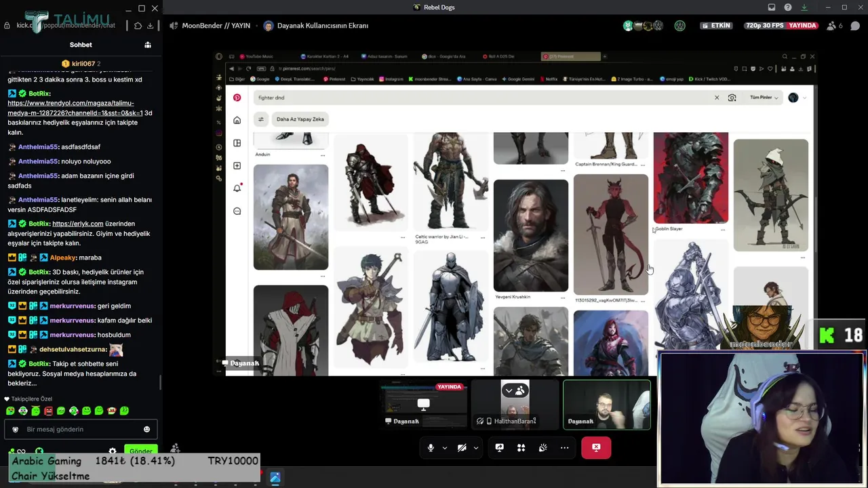Mute the Discord microphone icon
This screenshot has height=488, width=868.
pos(431,448)
